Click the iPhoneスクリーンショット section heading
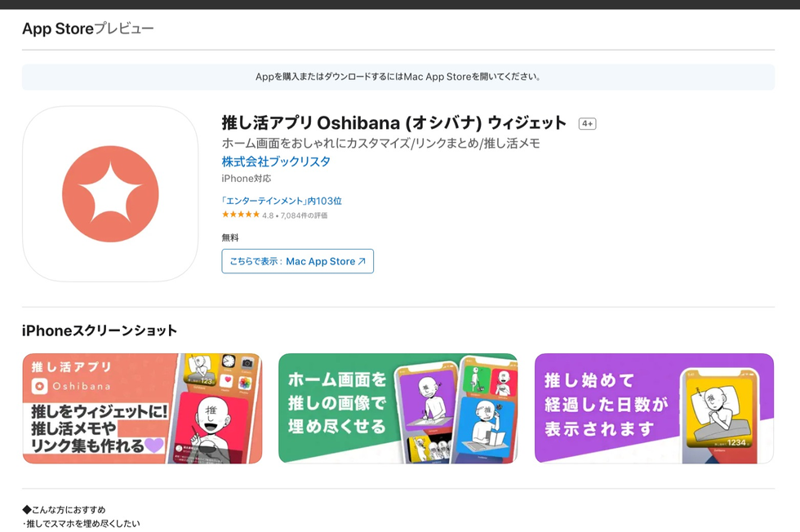800x532 pixels. pyautogui.click(x=100, y=330)
